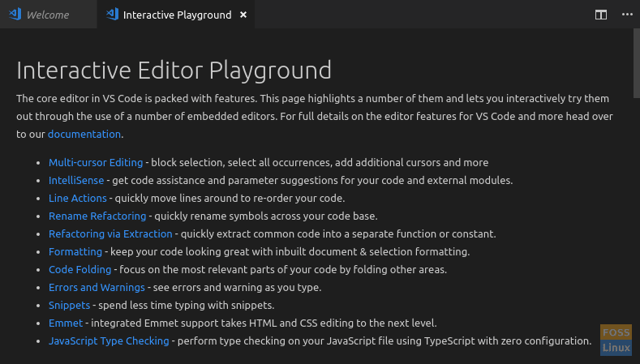Click text 'see errors and warning as you type.'
Screen dimensions: 640x364
(237, 288)
